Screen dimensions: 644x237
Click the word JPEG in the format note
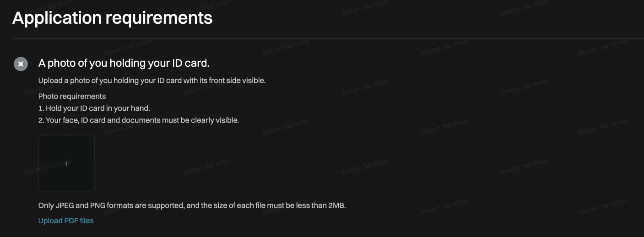tap(64, 205)
